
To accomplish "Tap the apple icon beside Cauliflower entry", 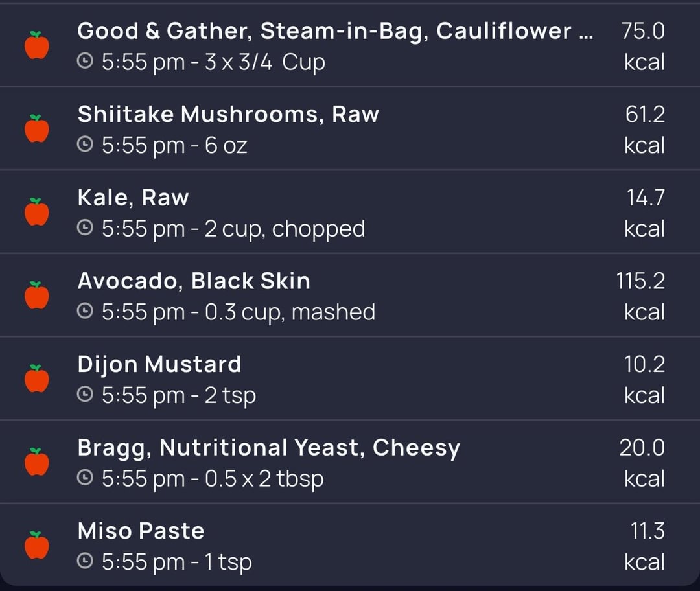I will 37,45.
